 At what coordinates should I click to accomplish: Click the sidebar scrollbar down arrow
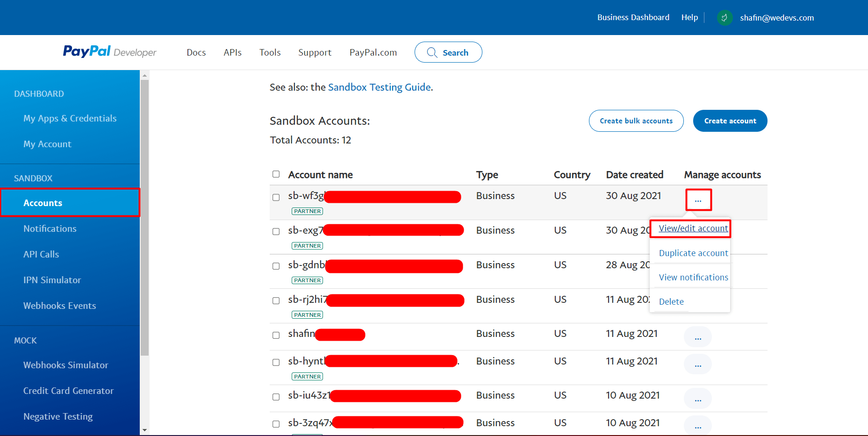[x=144, y=430]
